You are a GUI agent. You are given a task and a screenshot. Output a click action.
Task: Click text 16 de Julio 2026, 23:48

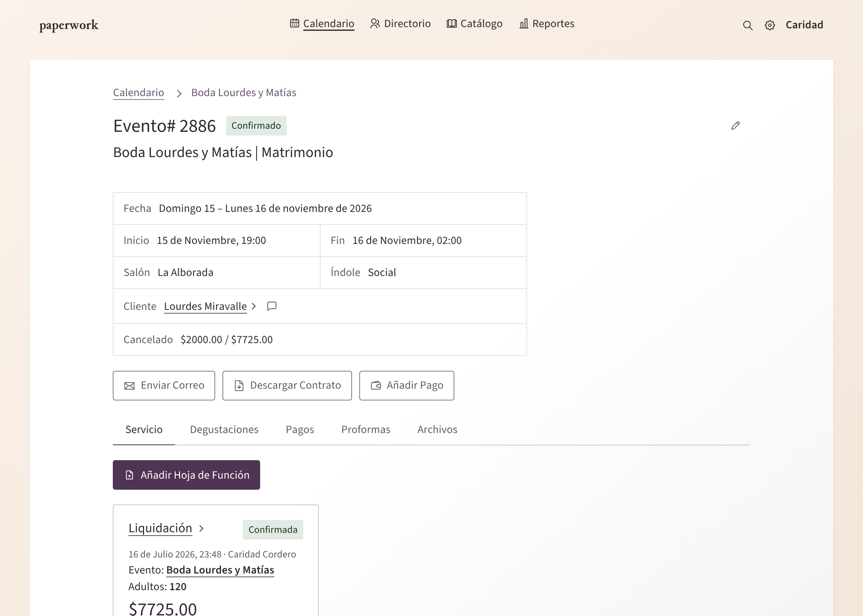175,554
